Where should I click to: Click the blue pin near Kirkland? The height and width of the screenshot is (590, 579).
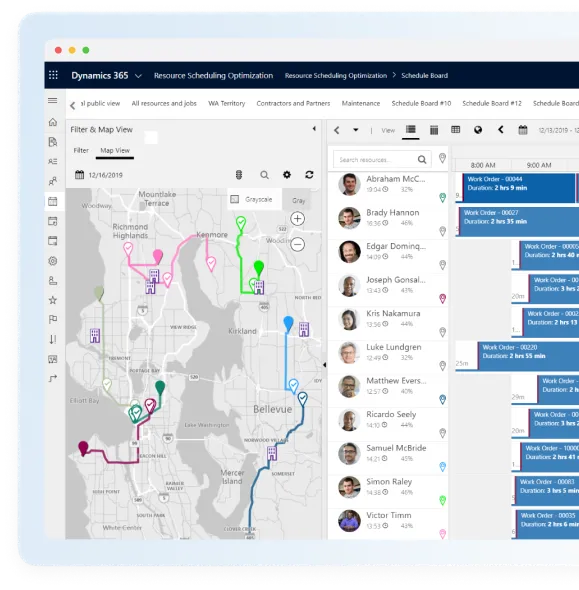[x=288, y=324]
